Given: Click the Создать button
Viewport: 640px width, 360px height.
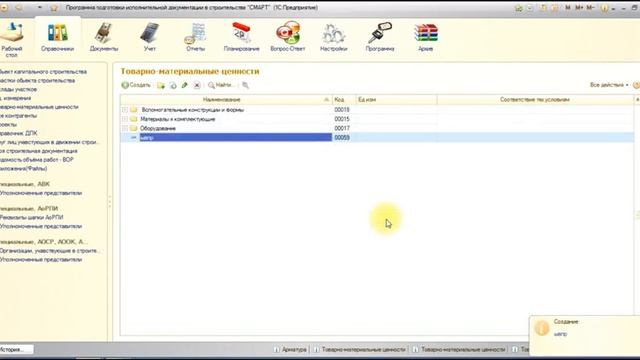Looking at the screenshot, I should point(136,85).
